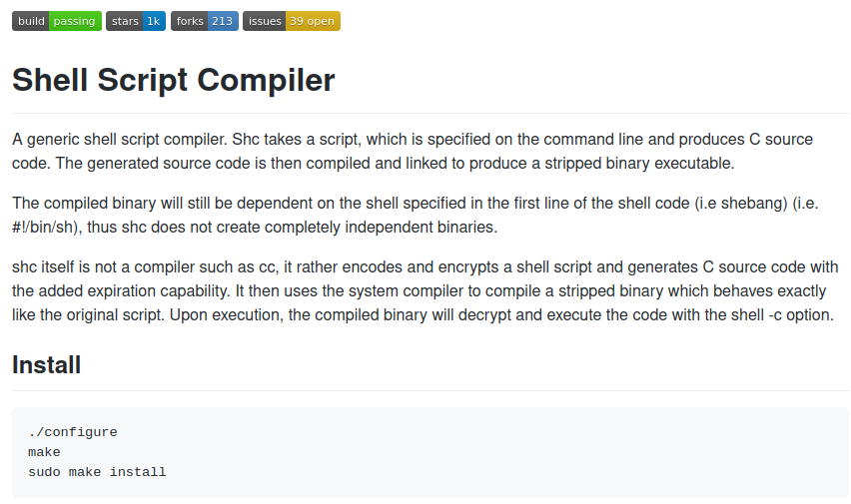Click the word 'forks' in the badge
Screen dimensions: 851x504
[x=190, y=21]
